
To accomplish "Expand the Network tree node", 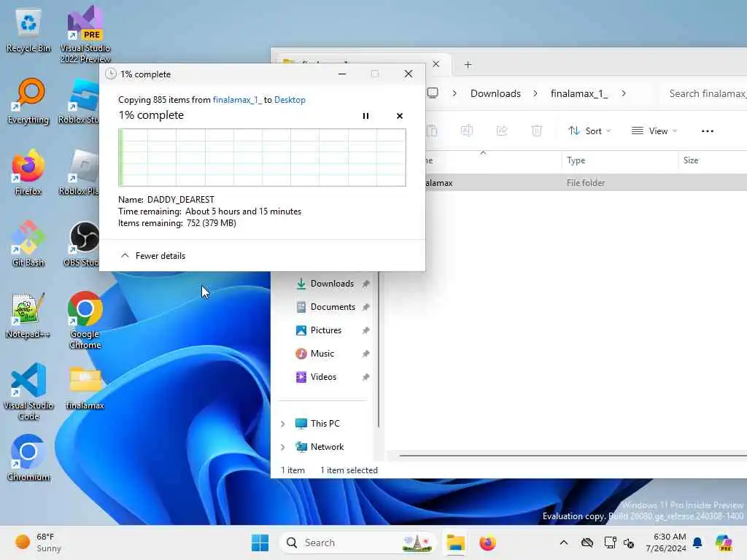I will [x=282, y=447].
